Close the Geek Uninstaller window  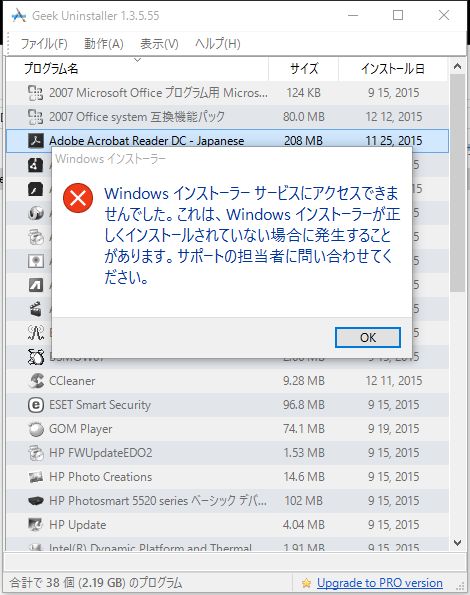(x=443, y=16)
